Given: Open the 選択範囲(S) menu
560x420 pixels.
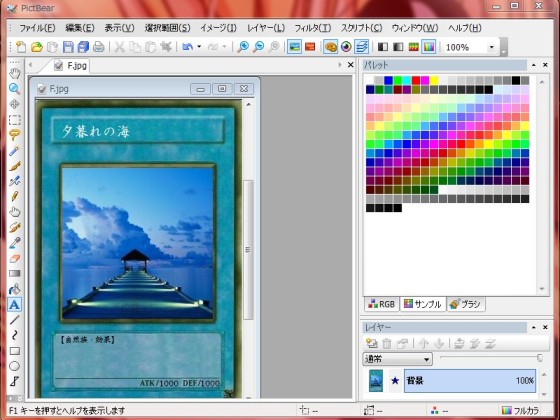Looking at the screenshot, I should click(168, 28).
